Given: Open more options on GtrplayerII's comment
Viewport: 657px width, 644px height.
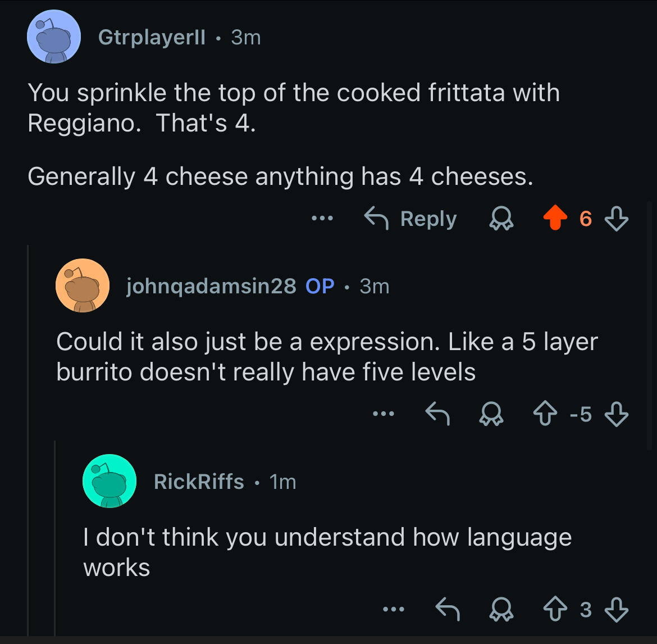Looking at the screenshot, I should [322, 218].
